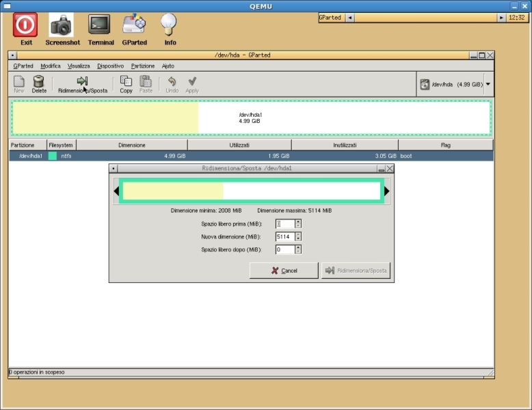Click the Cancel button in resize dialog
Viewport: 532px width, 410px height.
tap(284, 271)
